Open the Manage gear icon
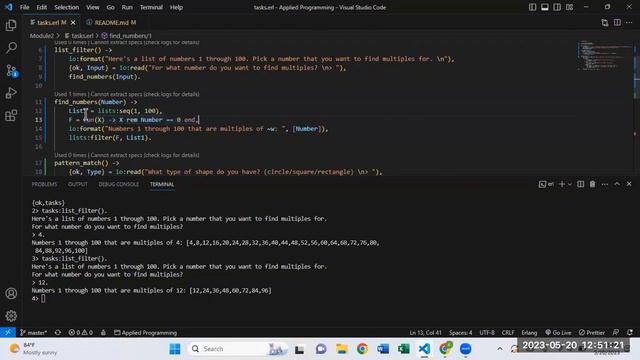Image resolution: width=640 pixels, height=360 pixels. [11, 316]
